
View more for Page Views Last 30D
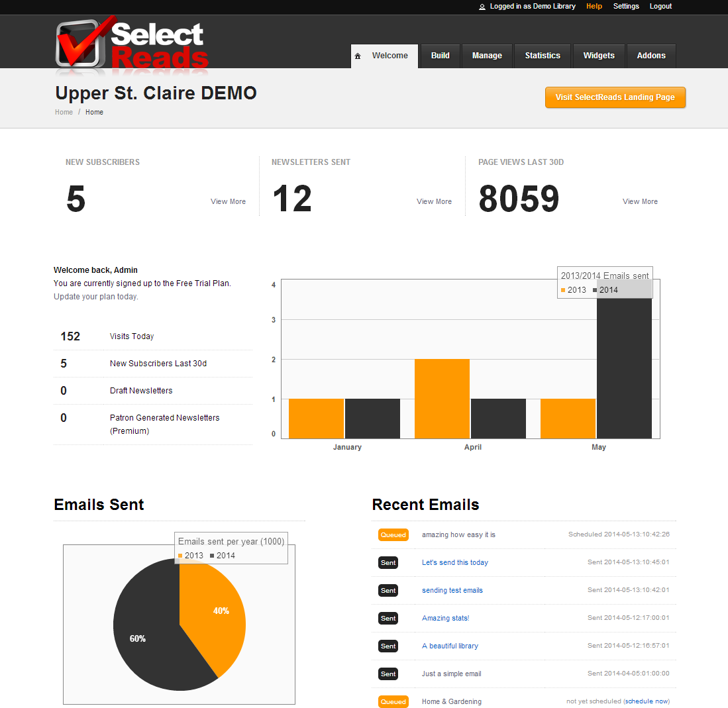[x=640, y=201]
